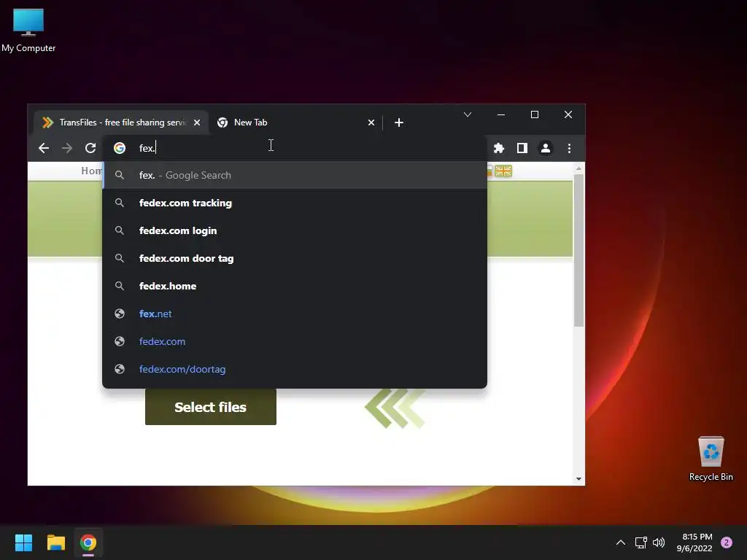Show hidden system tray icons
Screen dimensions: 747x560
click(x=620, y=542)
